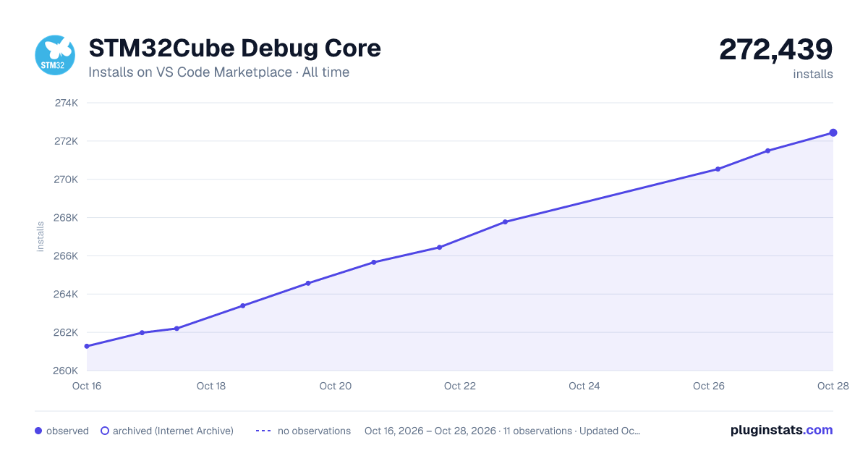Click the 'observed' legend dot icon
The width and height of the screenshot is (868, 456).
[38, 431]
